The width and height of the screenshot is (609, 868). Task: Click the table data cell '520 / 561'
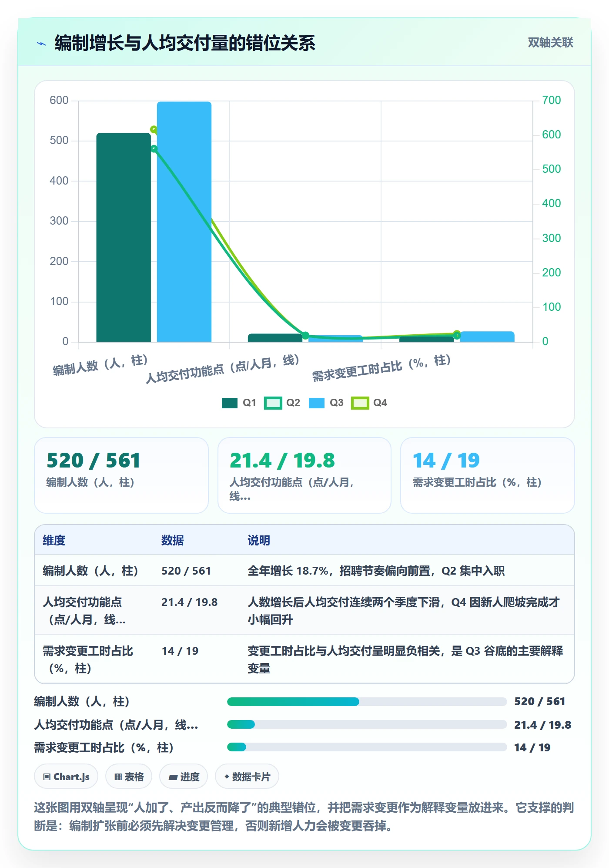(x=186, y=571)
